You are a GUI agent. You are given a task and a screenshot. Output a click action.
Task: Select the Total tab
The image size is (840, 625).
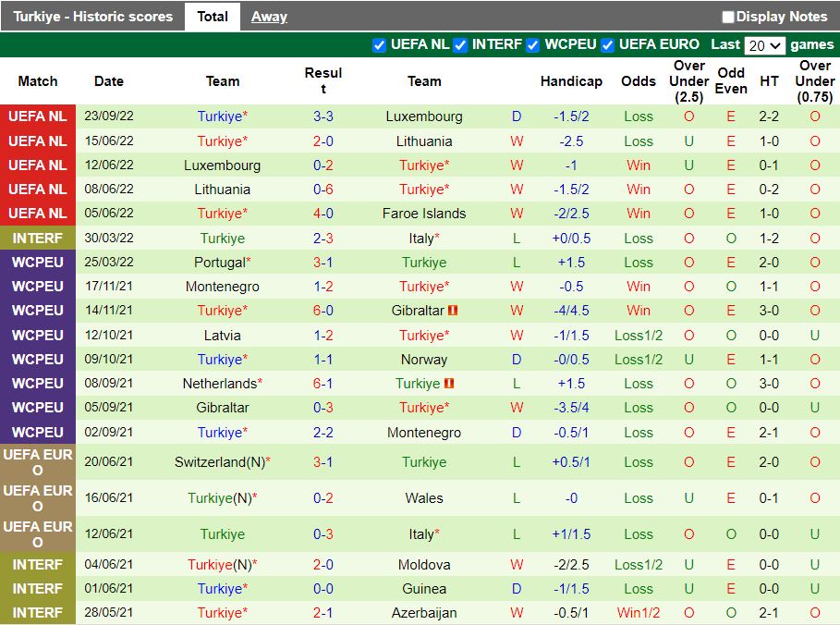click(213, 17)
